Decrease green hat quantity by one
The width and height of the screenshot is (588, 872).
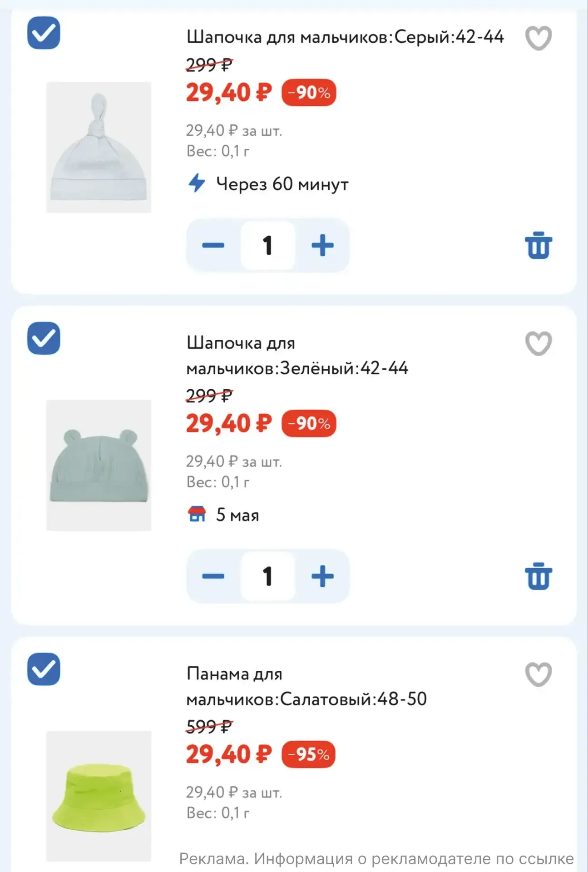coord(213,576)
